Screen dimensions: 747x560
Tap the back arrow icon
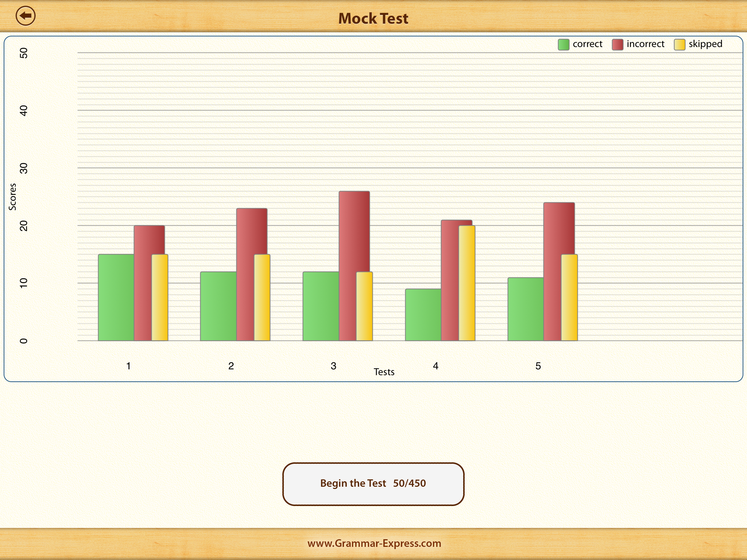point(26,16)
